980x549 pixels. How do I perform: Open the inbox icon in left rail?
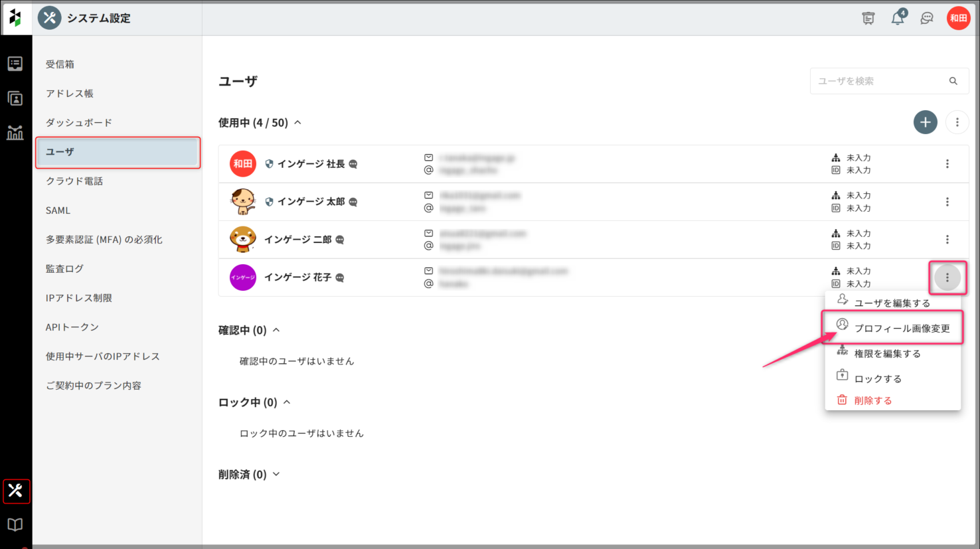15,64
